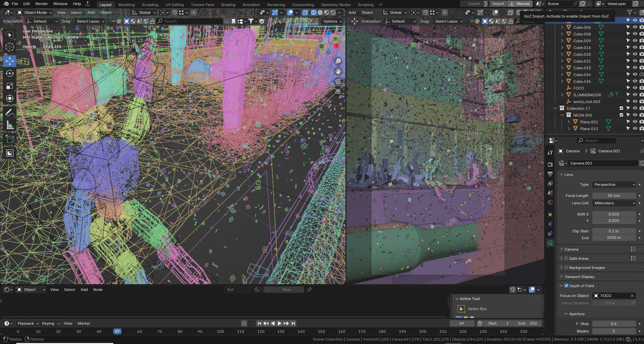This screenshot has height=344, width=644.
Task: Open the Render properties tab
Action: tap(550, 164)
